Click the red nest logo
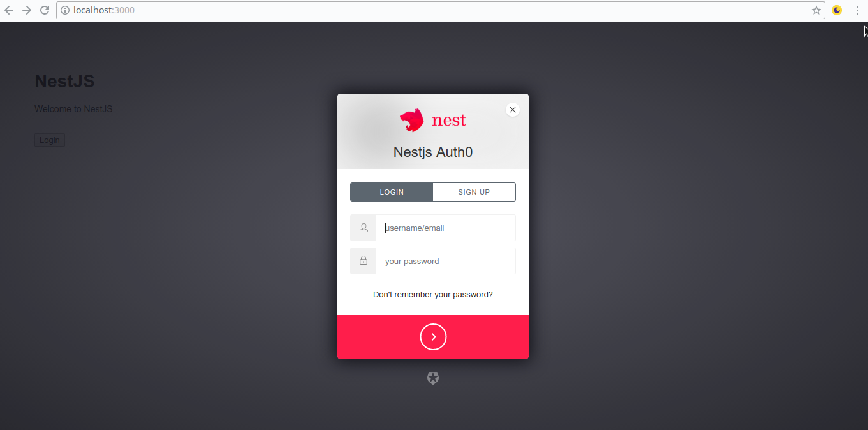This screenshot has width=868, height=430. 433,120
